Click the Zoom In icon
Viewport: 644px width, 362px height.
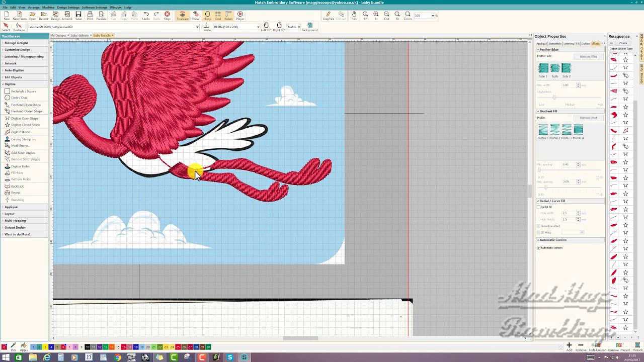coord(376,15)
